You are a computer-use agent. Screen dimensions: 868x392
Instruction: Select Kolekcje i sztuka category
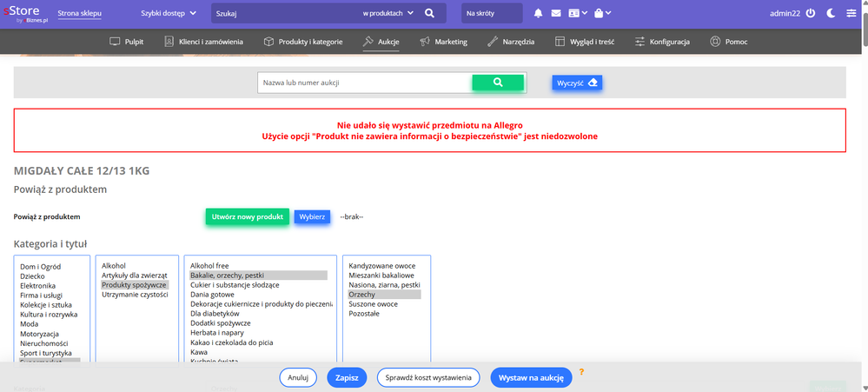tap(46, 304)
